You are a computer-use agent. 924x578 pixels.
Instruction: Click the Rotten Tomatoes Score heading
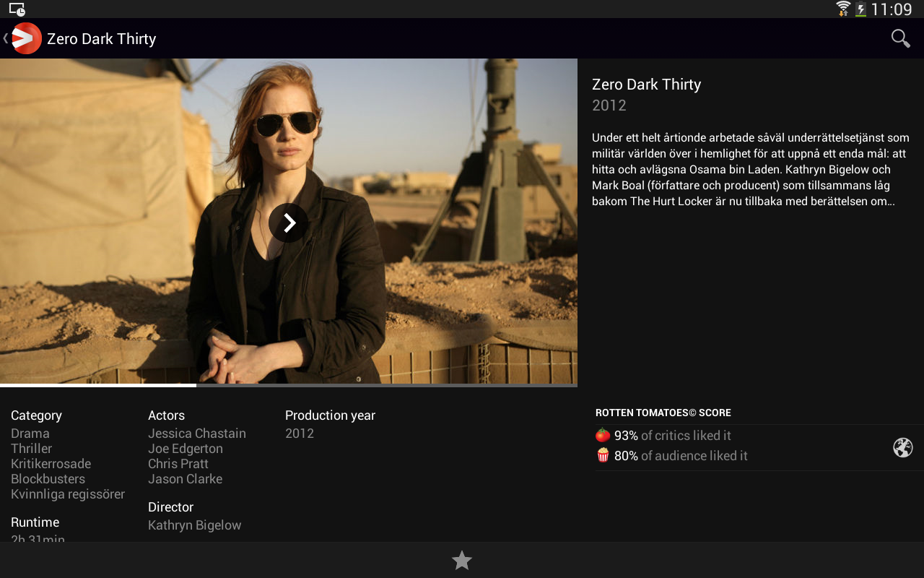[x=663, y=413]
